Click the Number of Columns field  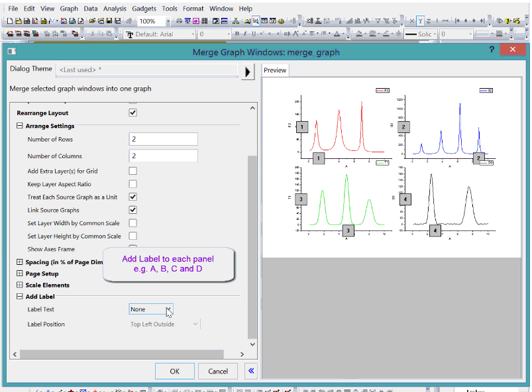pos(163,156)
